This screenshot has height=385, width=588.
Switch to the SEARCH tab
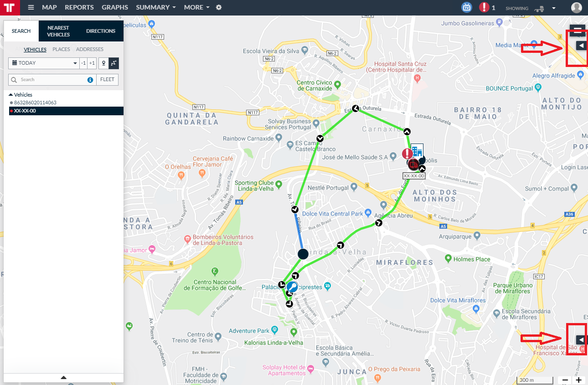pyautogui.click(x=21, y=31)
